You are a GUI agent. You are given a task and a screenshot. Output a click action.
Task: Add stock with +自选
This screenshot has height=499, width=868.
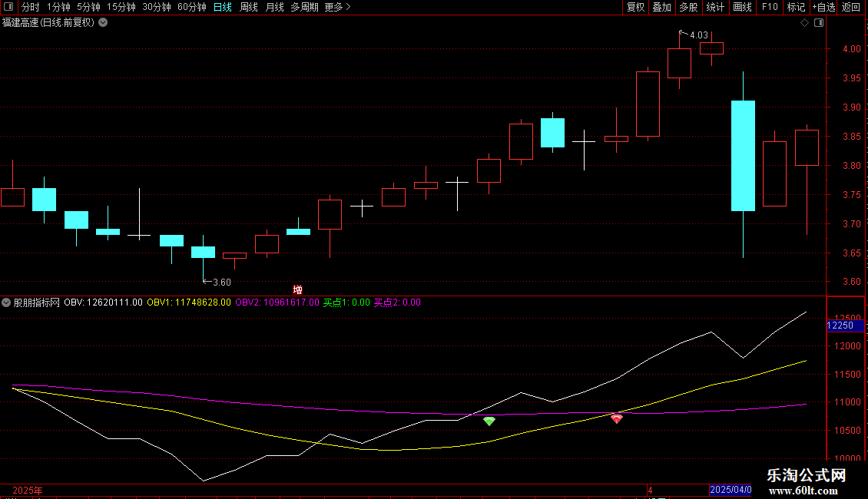tap(823, 7)
